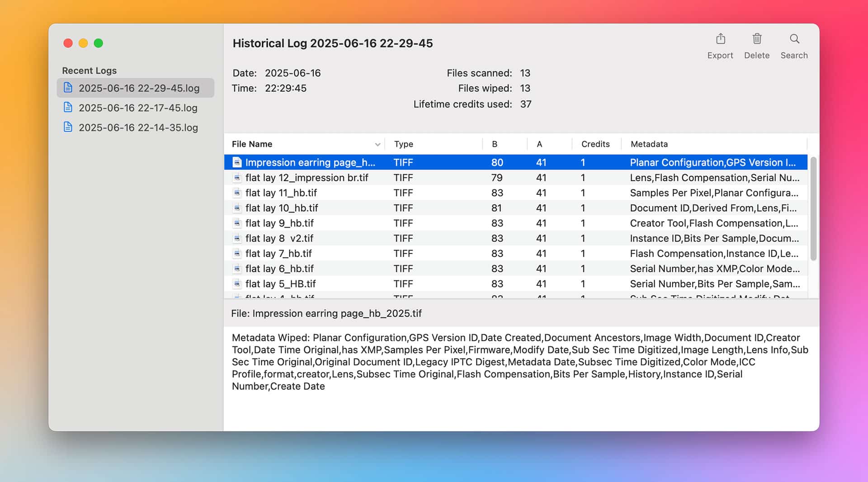Click the yellow minimize window button

(x=83, y=43)
